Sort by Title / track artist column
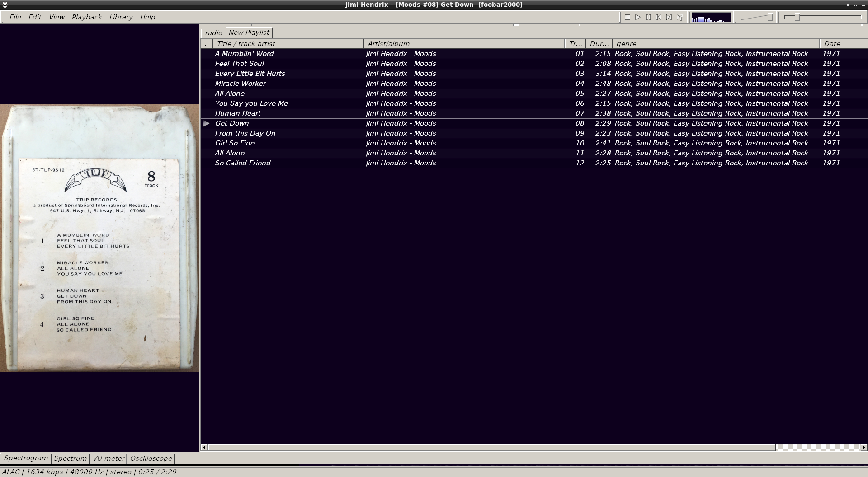 [288, 44]
